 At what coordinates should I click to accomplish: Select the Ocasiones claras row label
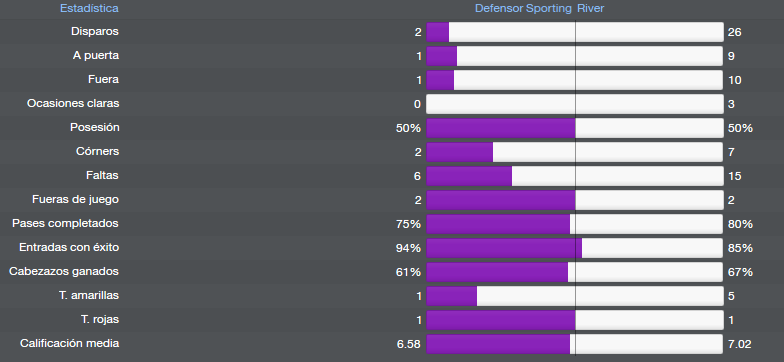coord(73,104)
